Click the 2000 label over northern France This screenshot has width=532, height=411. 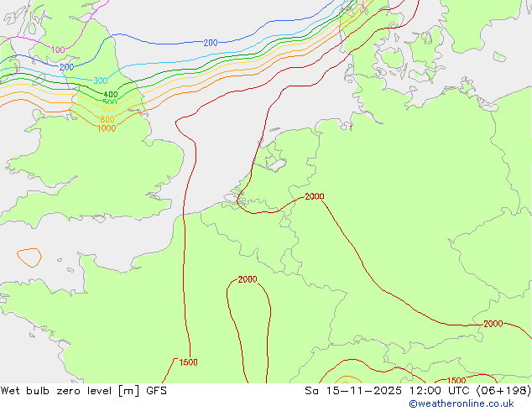pyautogui.click(x=248, y=279)
